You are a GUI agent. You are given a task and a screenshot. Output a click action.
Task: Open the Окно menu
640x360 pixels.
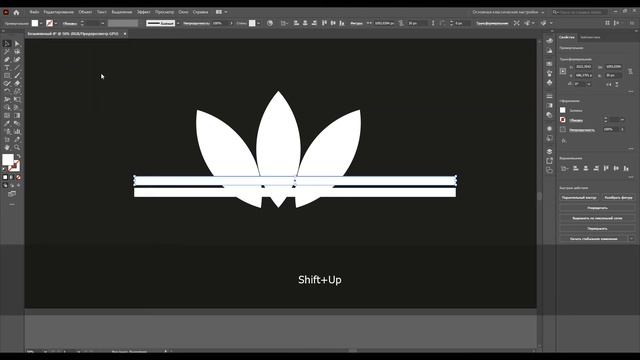(183, 12)
